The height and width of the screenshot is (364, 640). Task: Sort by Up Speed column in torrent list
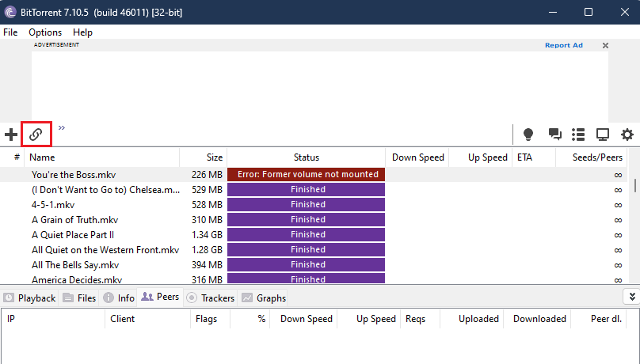click(x=481, y=157)
